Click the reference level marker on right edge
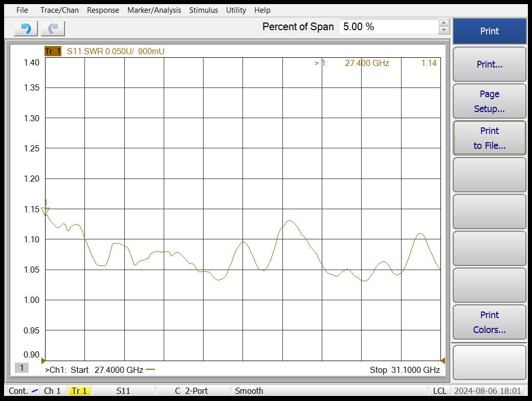The height and width of the screenshot is (401, 532). [442, 361]
